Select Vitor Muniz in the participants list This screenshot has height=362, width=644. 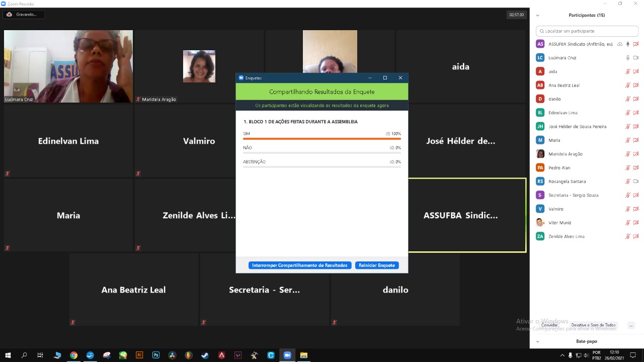(559, 223)
